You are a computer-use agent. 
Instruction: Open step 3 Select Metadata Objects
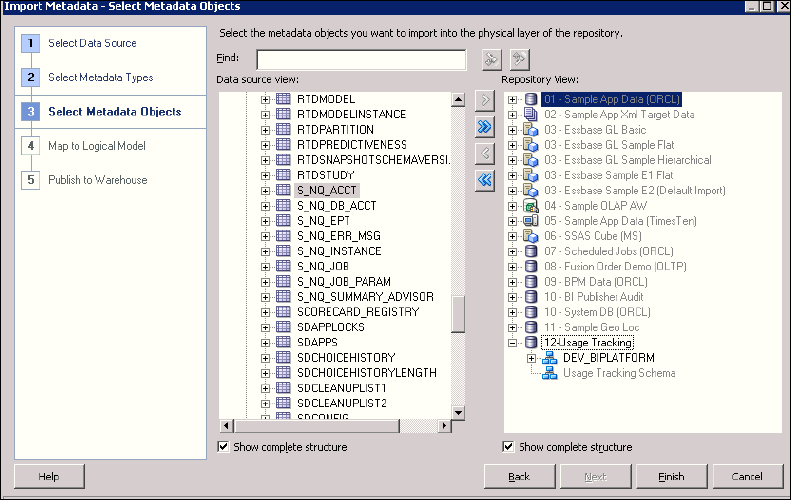point(115,112)
